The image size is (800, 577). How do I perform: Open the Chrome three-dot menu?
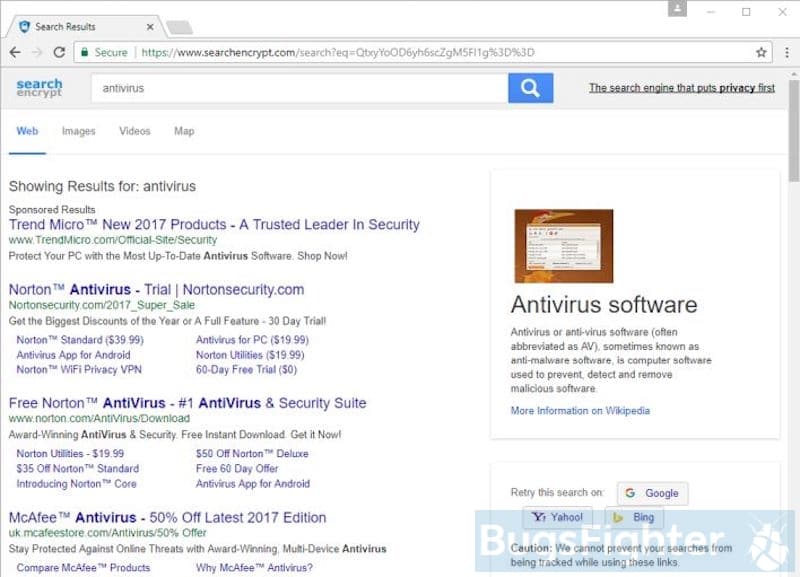(x=787, y=52)
